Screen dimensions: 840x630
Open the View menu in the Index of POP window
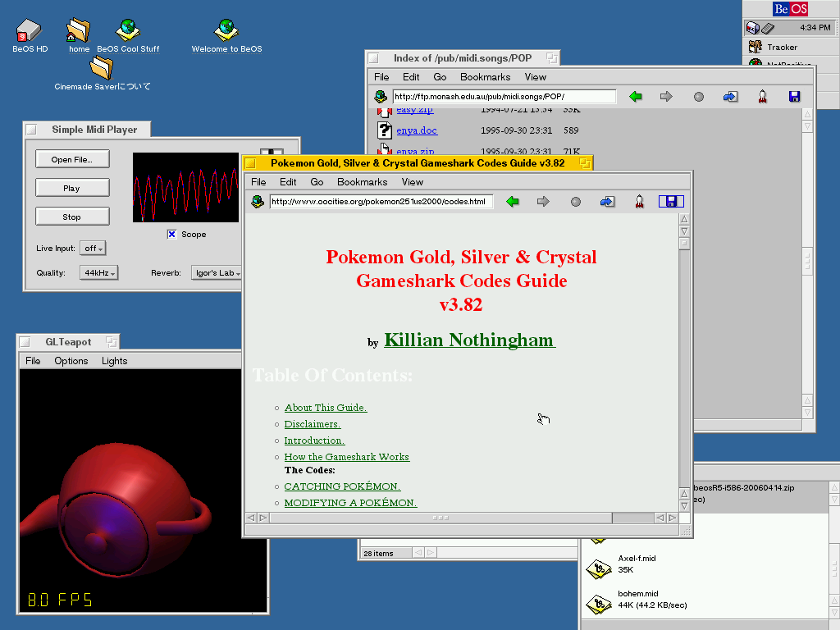click(535, 77)
